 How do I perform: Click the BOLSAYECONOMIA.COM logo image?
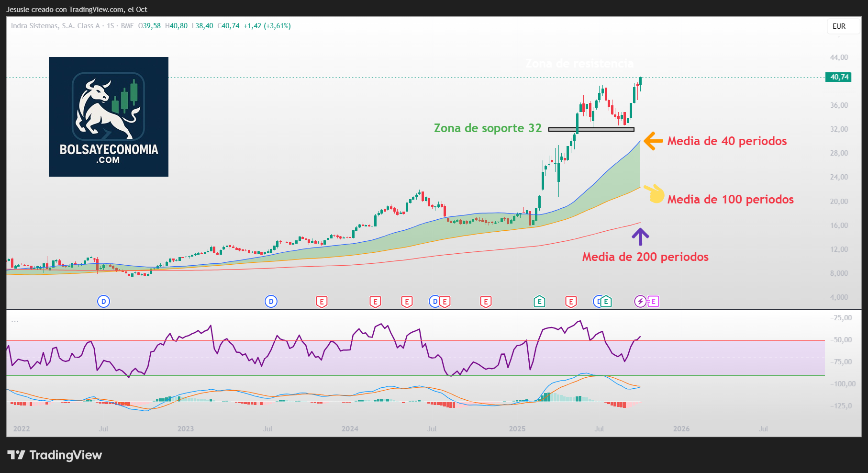pos(109,117)
